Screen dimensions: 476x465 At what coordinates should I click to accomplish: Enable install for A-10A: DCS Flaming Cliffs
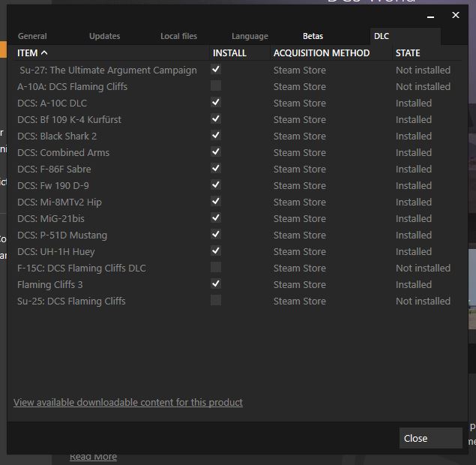[216, 86]
